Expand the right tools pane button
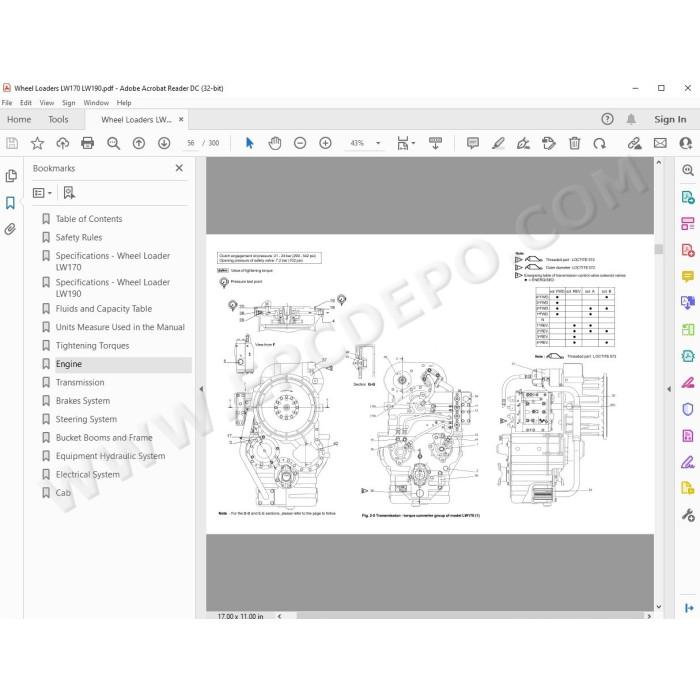 pos(689,608)
